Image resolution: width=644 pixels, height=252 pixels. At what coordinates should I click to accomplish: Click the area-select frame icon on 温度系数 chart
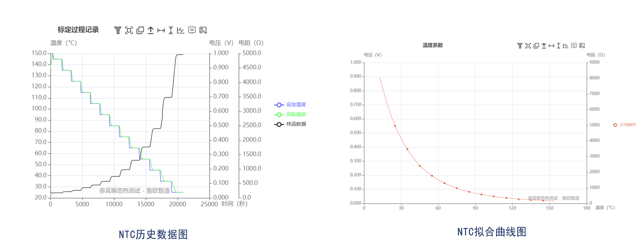pos(528,46)
